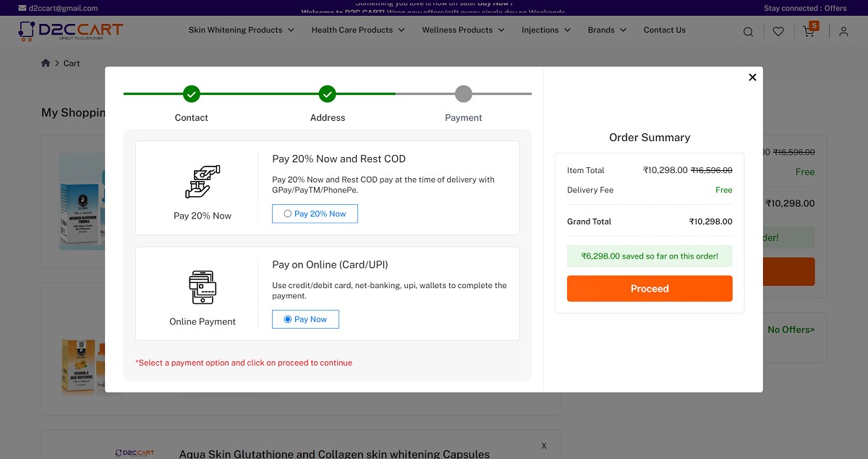
Task: Click the D2C Cart logo
Action: [69, 30]
